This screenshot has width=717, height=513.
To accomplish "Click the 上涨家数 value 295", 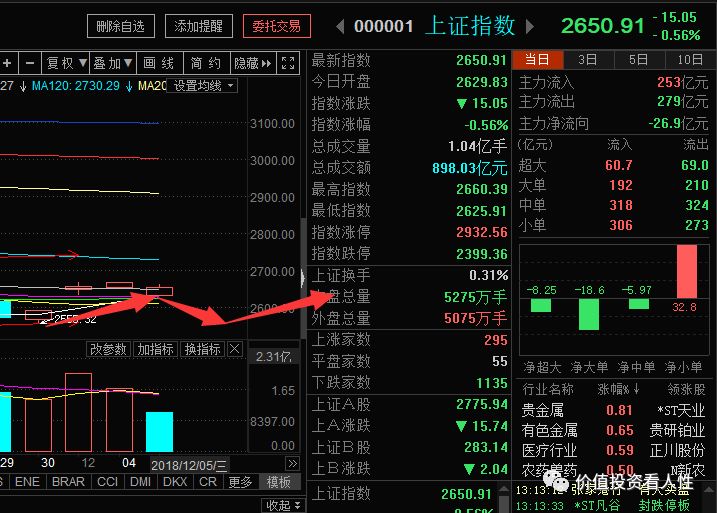I will click(496, 340).
